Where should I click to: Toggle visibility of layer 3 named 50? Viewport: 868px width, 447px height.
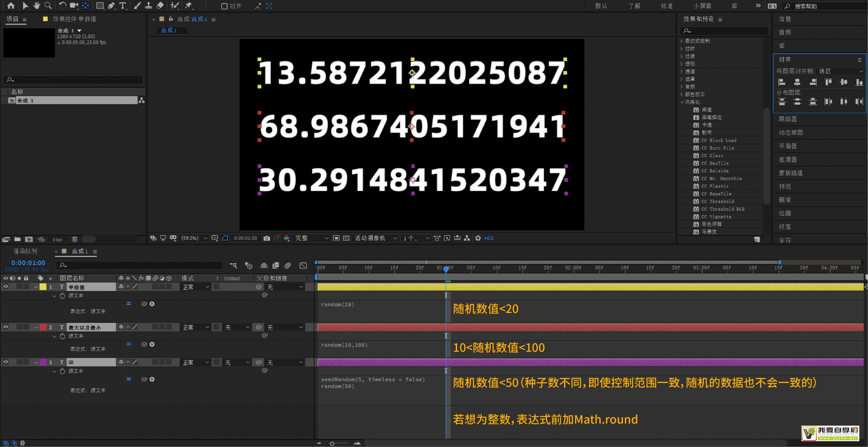point(6,362)
